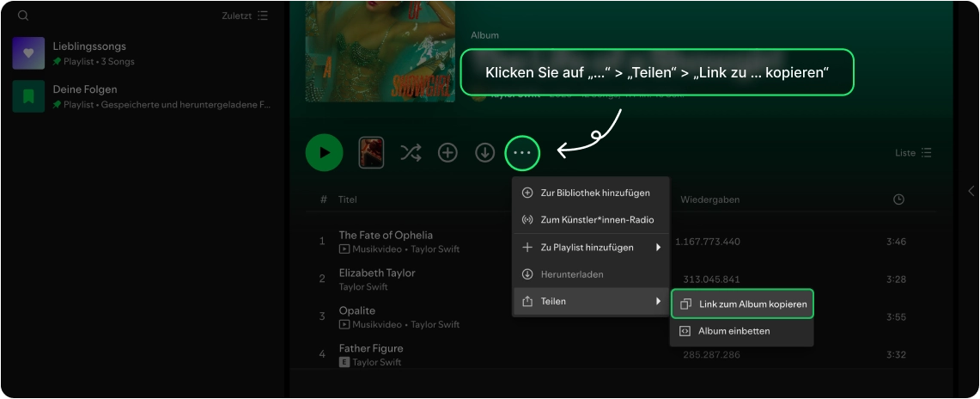
Task: Click Link zum Album kopieren
Action: (x=742, y=304)
